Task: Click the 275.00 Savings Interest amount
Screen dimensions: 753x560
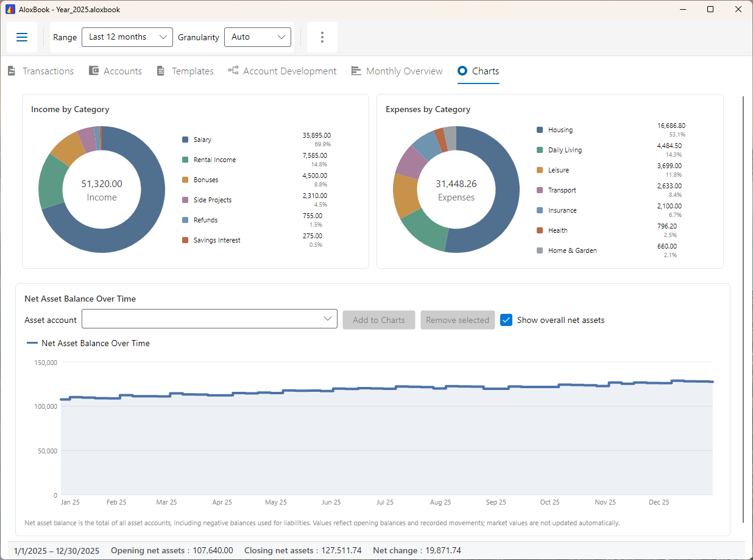Action: (313, 236)
